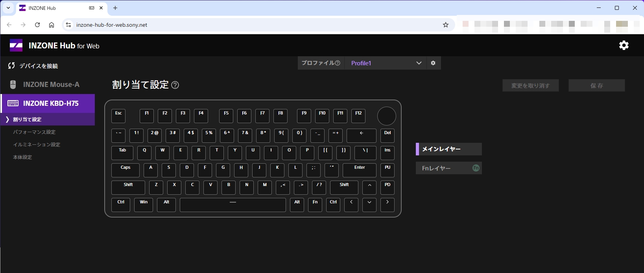Open イルミネーション設定 in sidebar
Screen dimensions: 644x273
(x=37, y=145)
